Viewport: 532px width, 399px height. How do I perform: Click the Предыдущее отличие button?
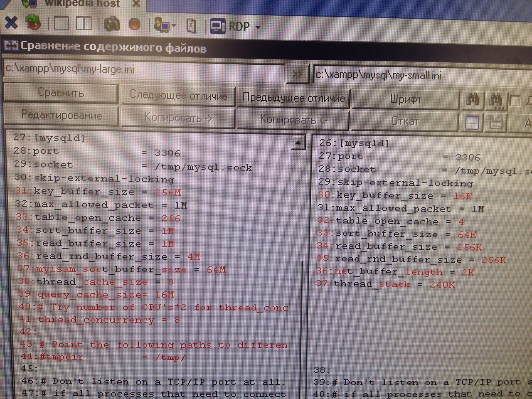click(x=294, y=99)
